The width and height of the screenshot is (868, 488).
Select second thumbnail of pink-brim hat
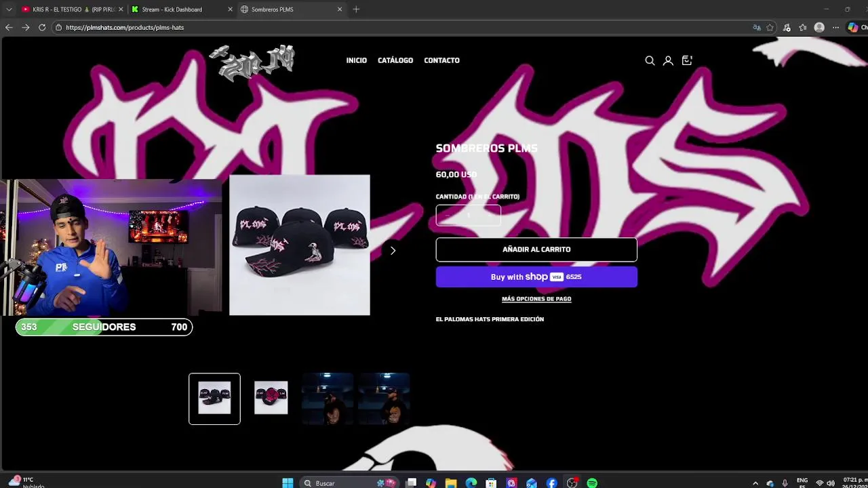[x=271, y=399]
